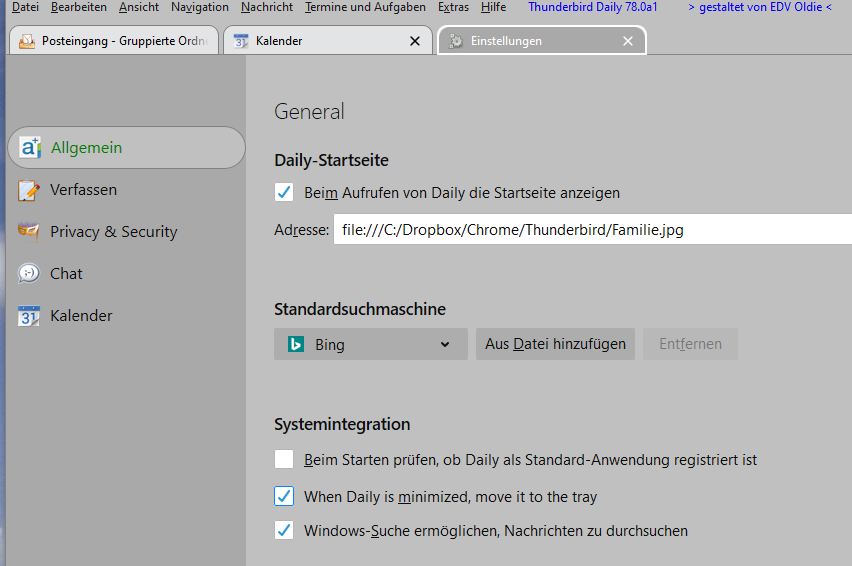Open the Termine und Aufgaben menu

click(x=365, y=7)
